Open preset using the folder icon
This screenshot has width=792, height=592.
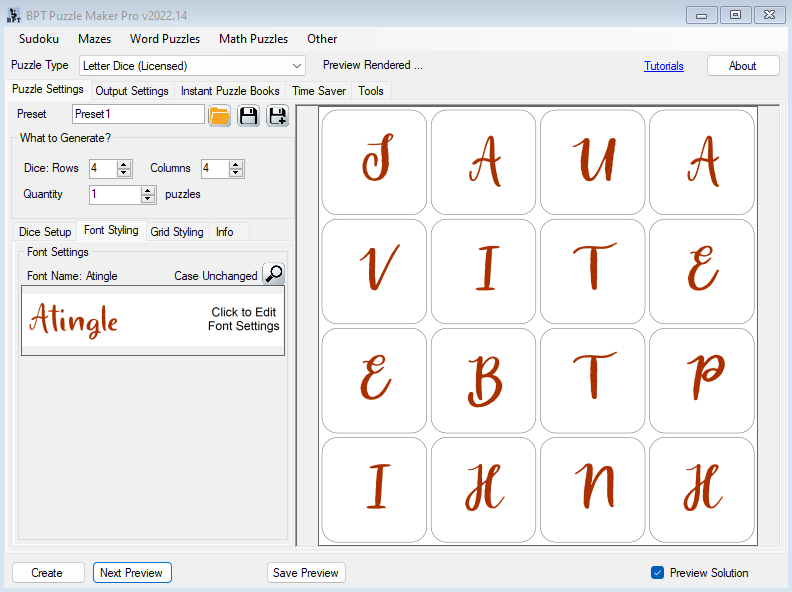(220, 115)
